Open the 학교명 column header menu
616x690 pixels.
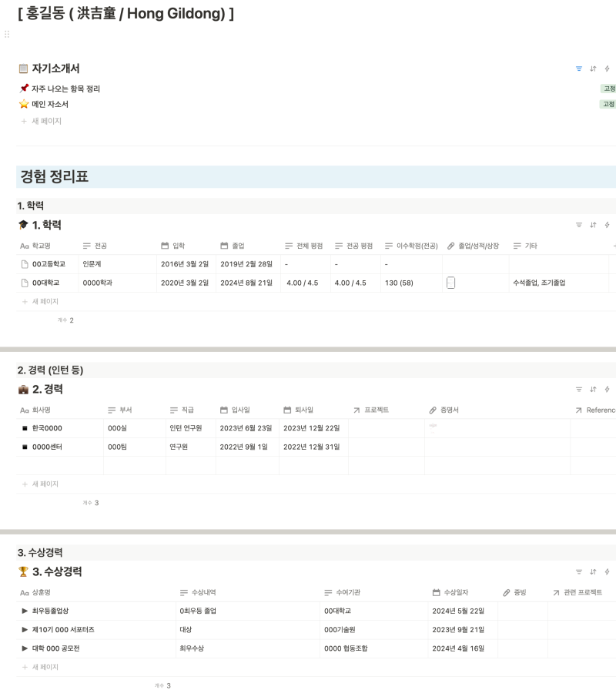[x=35, y=246]
